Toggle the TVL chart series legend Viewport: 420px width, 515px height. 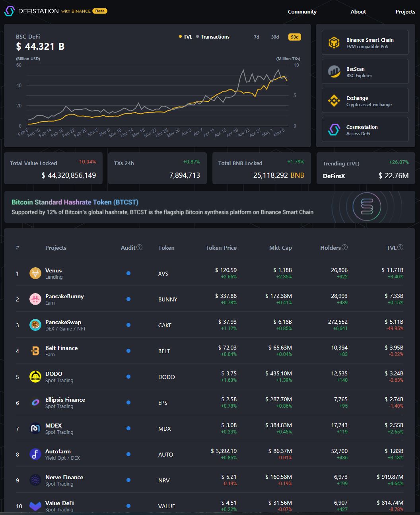pos(185,37)
